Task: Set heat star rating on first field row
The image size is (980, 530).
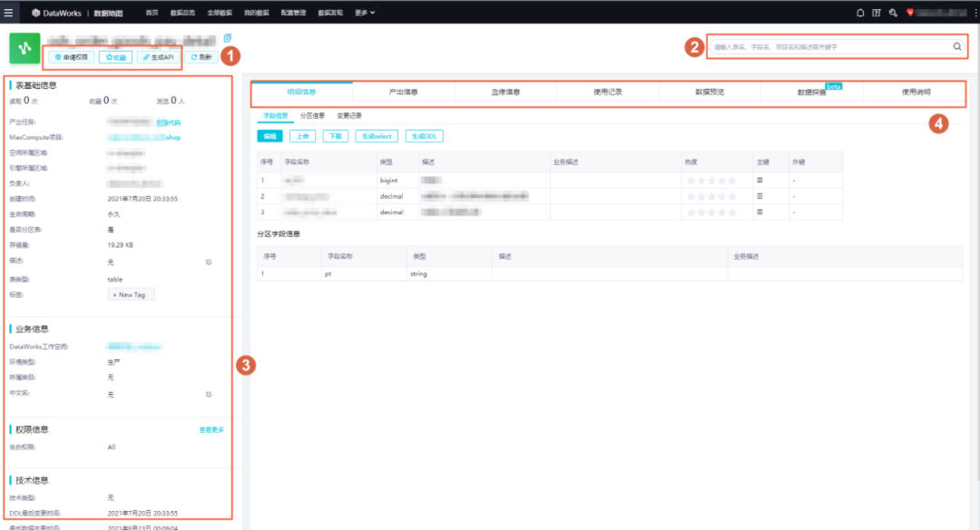Action: coord(711,181)
